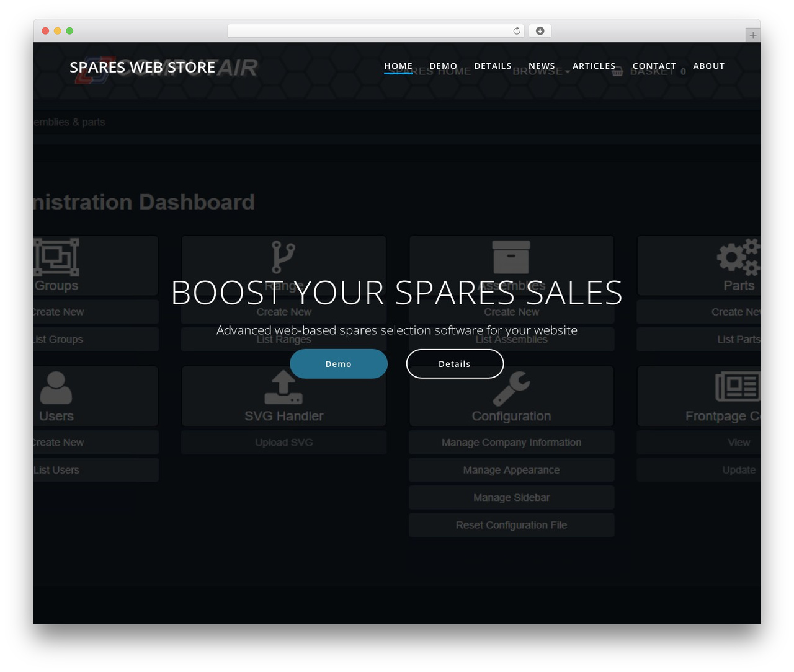This screenshot has width=794, height=672.
Task: Click the 'Boost Your Spares Sales' headline
Action: click(x=397, y=293)
